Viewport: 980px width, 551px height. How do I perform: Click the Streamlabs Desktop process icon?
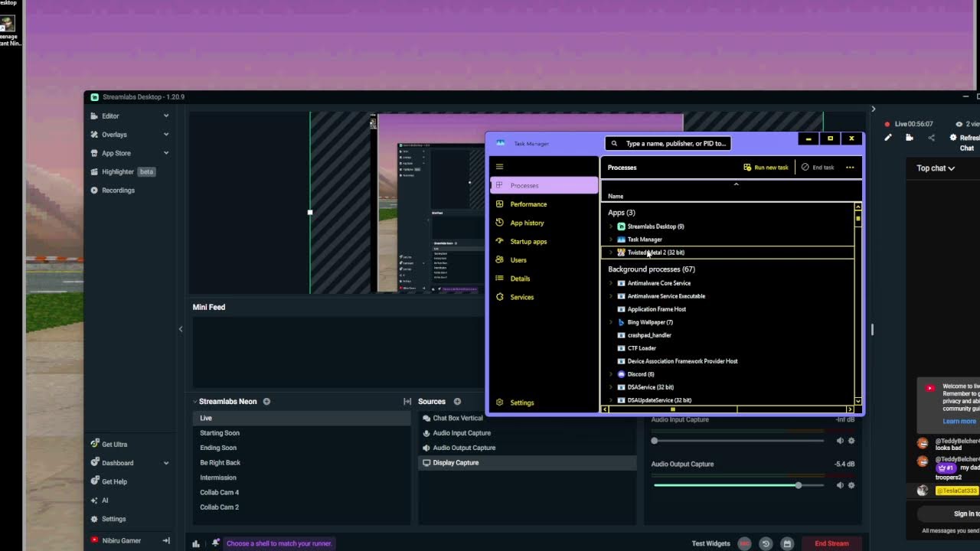click(621, 227)
